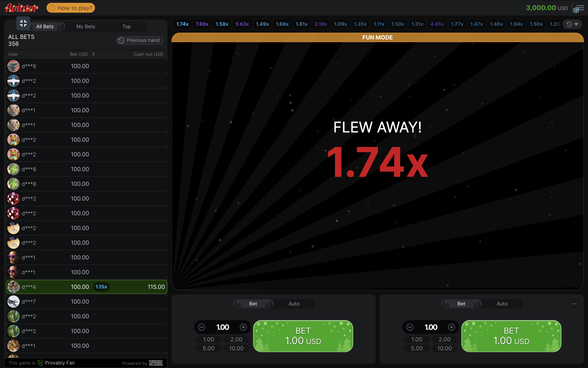Edit the 1.00 bet amount field in right panel
588x368 pixels.
(431, 327)
